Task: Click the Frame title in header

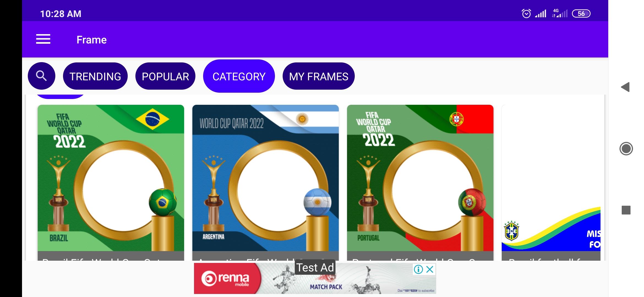Action: (x=92, y=40)
